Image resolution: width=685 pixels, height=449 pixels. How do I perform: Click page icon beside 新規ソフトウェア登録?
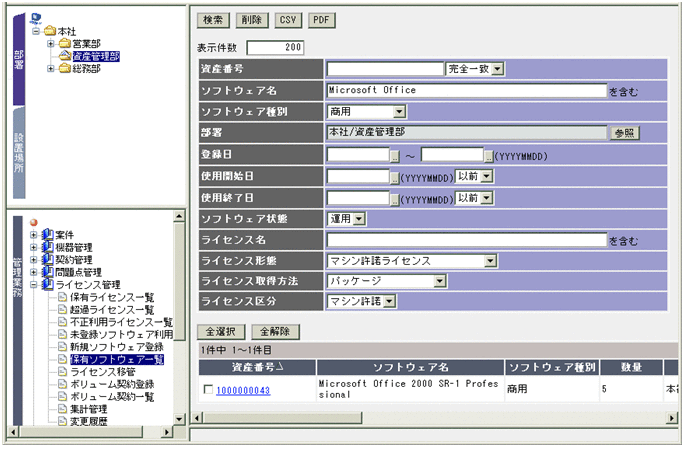(62, 347)
